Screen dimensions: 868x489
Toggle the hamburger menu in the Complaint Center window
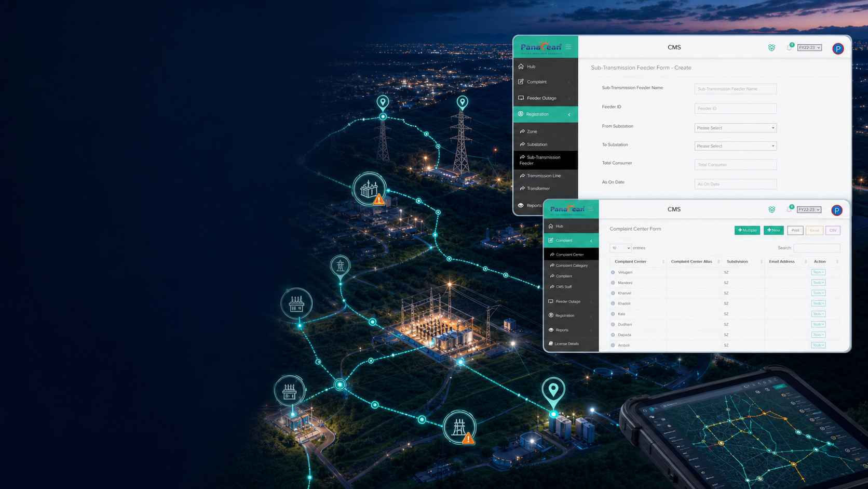point(590,209)
